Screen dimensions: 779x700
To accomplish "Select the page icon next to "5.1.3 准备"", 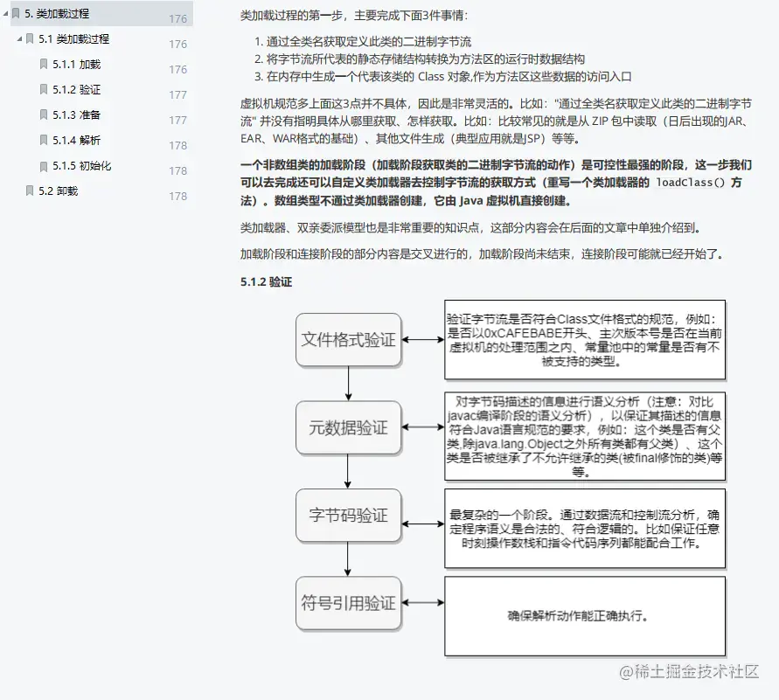I will click(x=43, y=114).
